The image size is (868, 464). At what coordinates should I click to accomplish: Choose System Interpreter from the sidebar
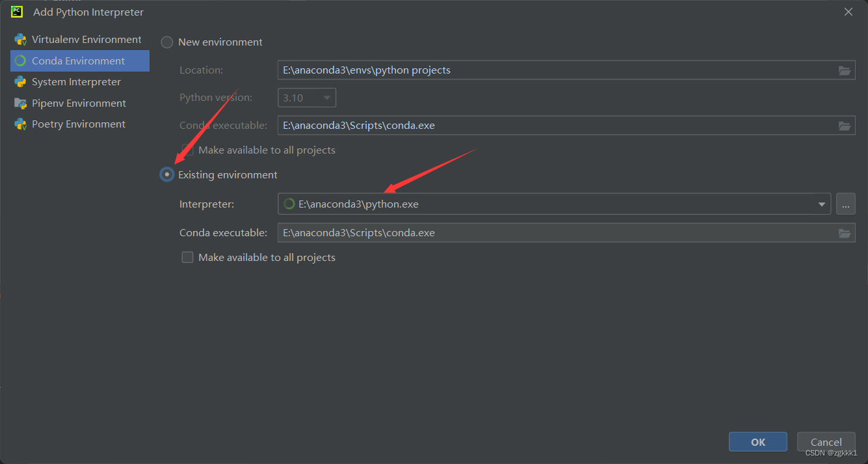[76, 81]
